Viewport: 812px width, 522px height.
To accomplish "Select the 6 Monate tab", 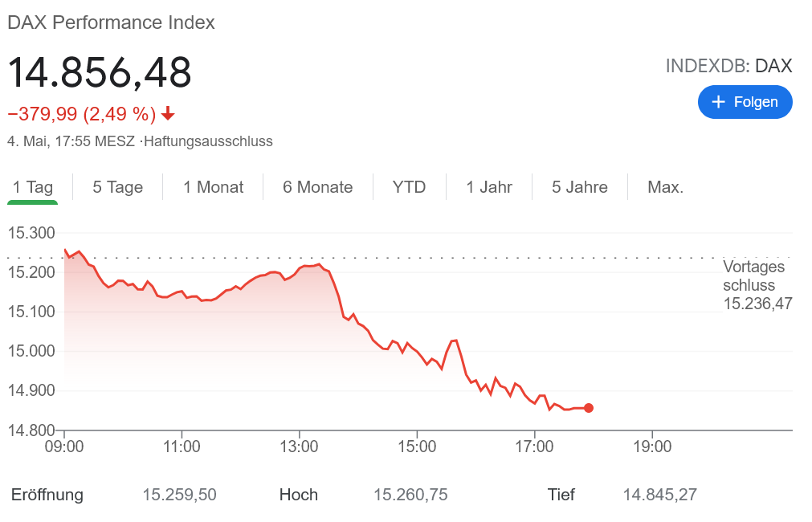I will [317, 187].
